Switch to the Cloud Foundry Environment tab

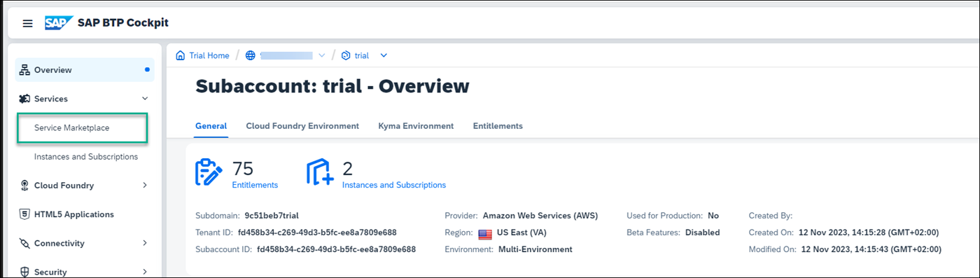click(302, 126)
